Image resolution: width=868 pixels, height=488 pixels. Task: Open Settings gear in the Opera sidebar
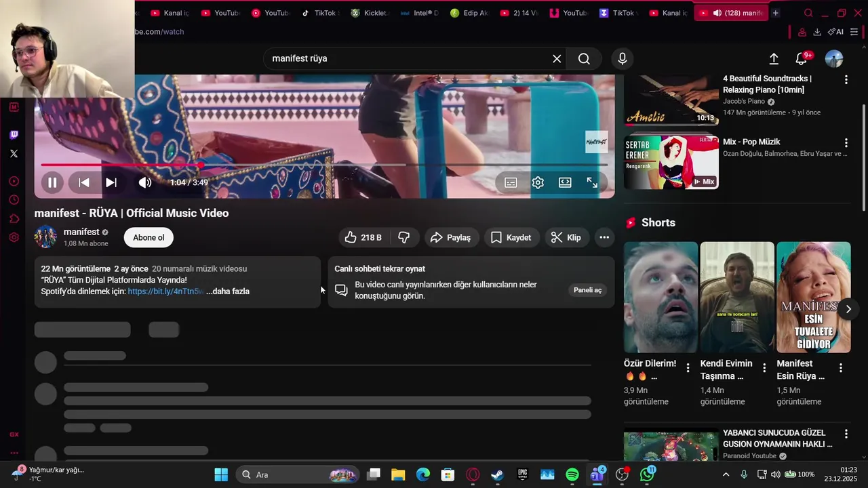tap(14, 237)
